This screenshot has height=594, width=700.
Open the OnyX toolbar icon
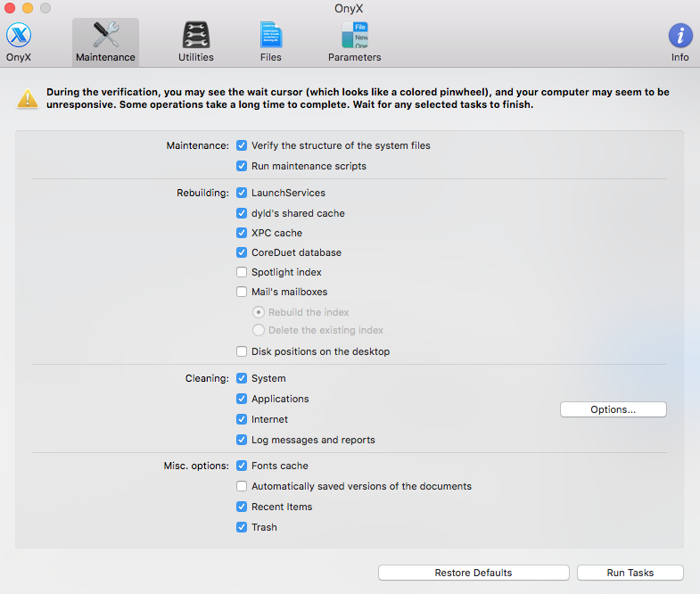point(19,35)
